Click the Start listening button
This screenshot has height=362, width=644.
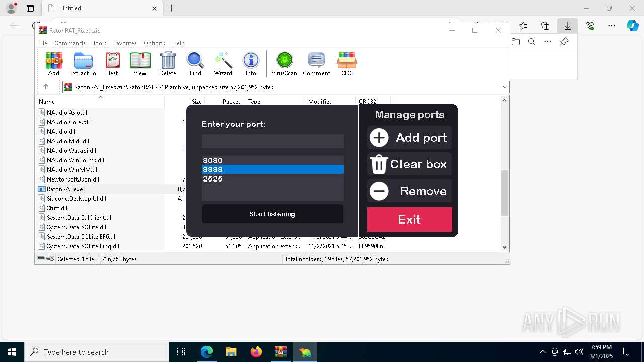pos(272,214)
